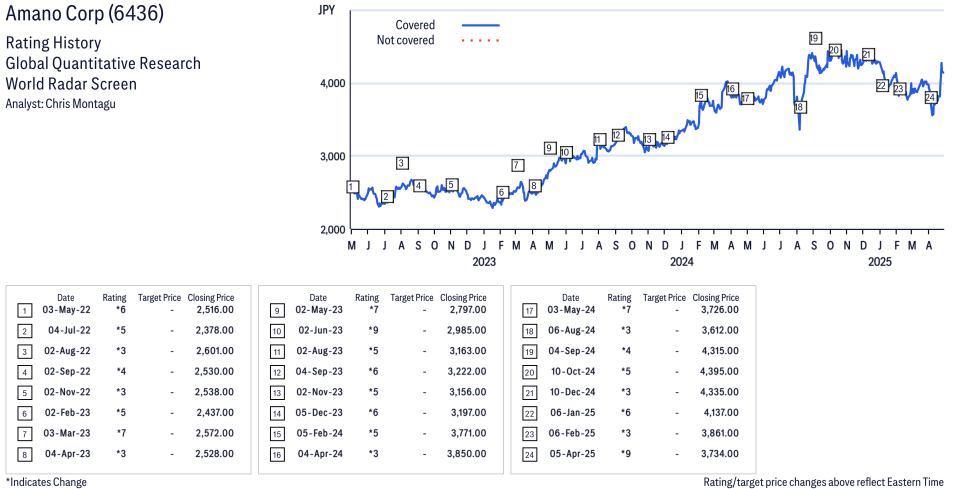Image resolution: width=955 pixels, height=489 pixels.
Task: Click the date 10-Dec-24
Action: [573, 392]
